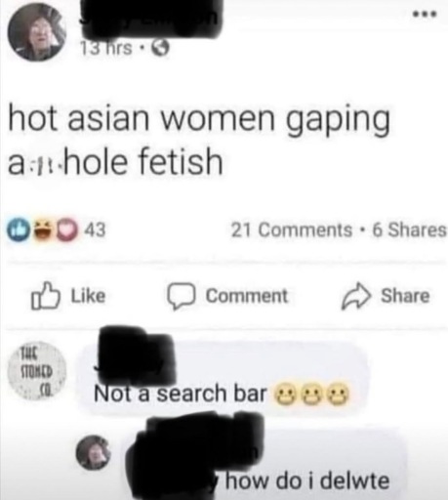Open the 43 reactions count
448x500 pixels.
point(96,229)
